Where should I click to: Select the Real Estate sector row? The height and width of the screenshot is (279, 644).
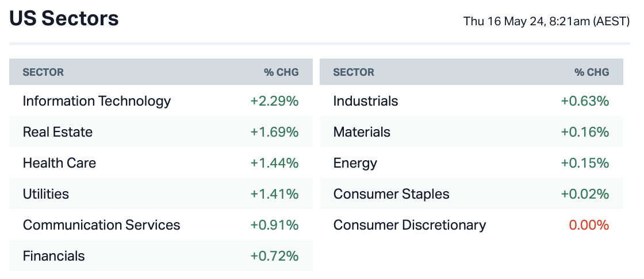point(57,132)
